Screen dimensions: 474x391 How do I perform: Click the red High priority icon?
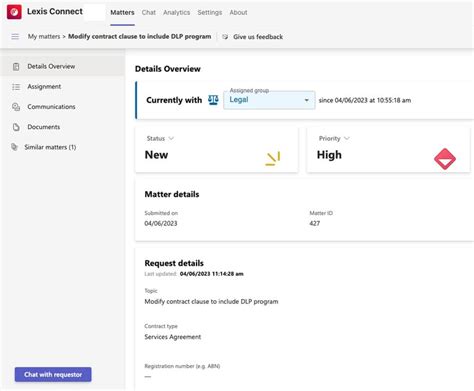pyautogui.click(x=445, y=159)
